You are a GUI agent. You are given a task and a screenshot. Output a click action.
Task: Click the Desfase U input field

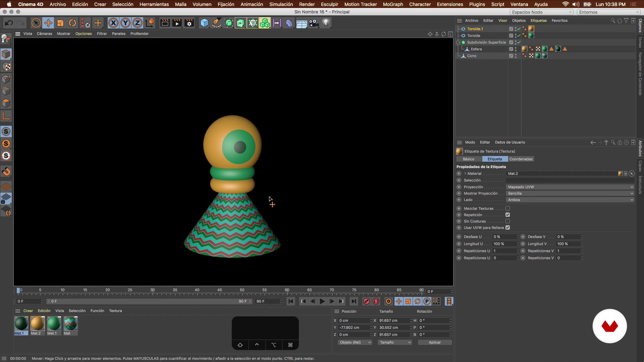(x=504, y=237)
